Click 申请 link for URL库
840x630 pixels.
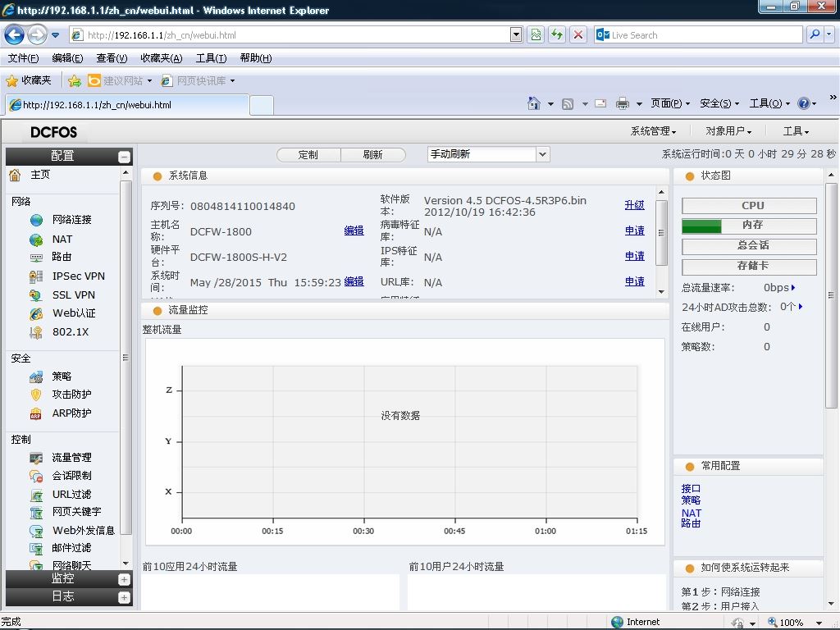click(x=634, y=281)
